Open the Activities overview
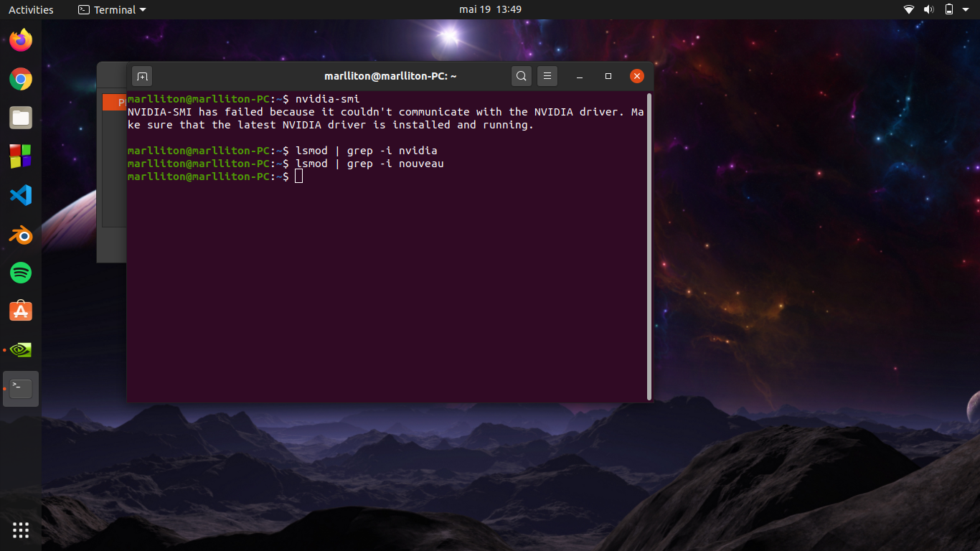The image size is (980, 551). [31, 9]
